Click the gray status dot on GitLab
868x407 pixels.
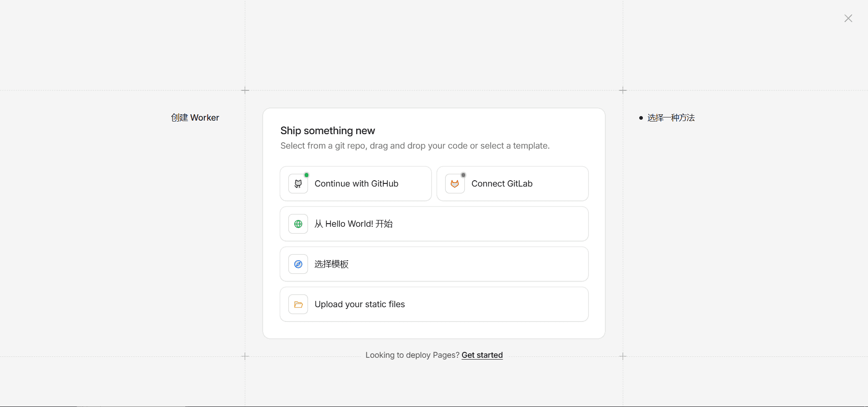tap(463, 175)
